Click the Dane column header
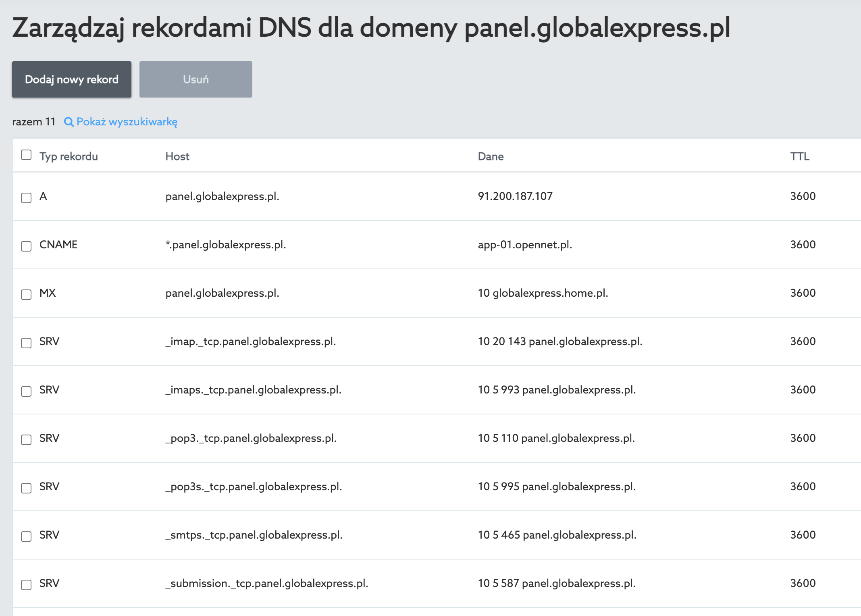 [x=491, y=156]
